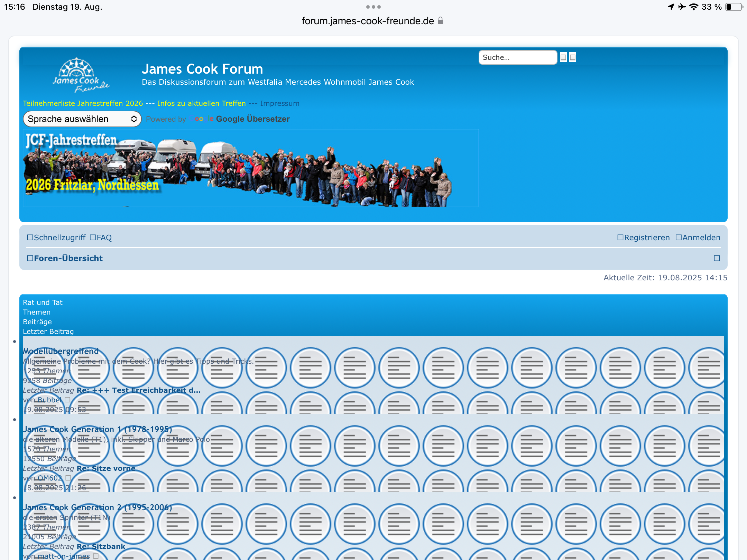The height and width of the screenshot is (560, 747).
Task: Open user profile Bubbel
Action: click(50, 400)
